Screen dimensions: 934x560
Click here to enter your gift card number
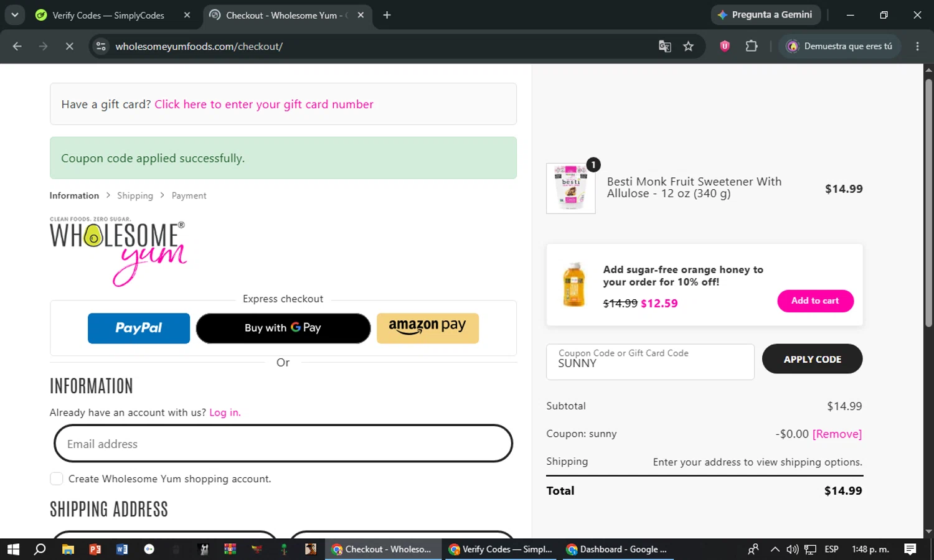tap(264, 105)
